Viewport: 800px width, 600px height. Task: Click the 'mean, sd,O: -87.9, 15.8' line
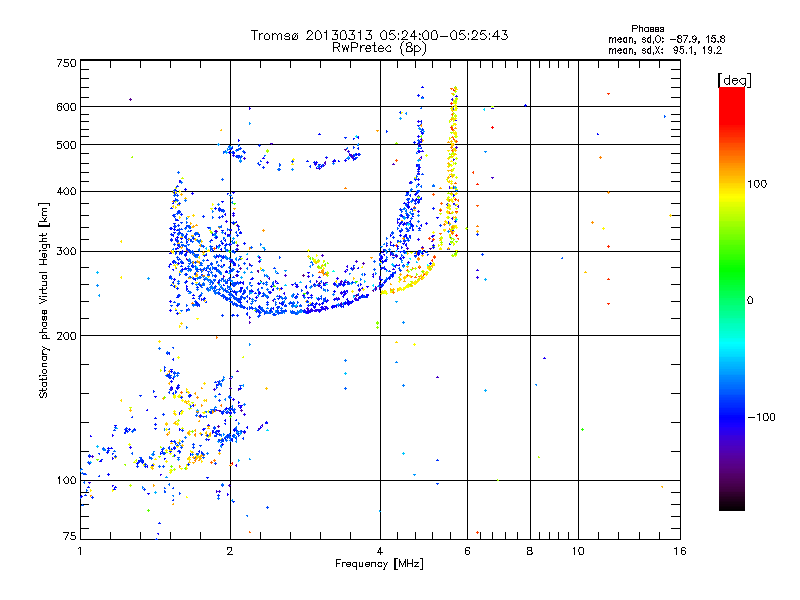coord(666,39)
